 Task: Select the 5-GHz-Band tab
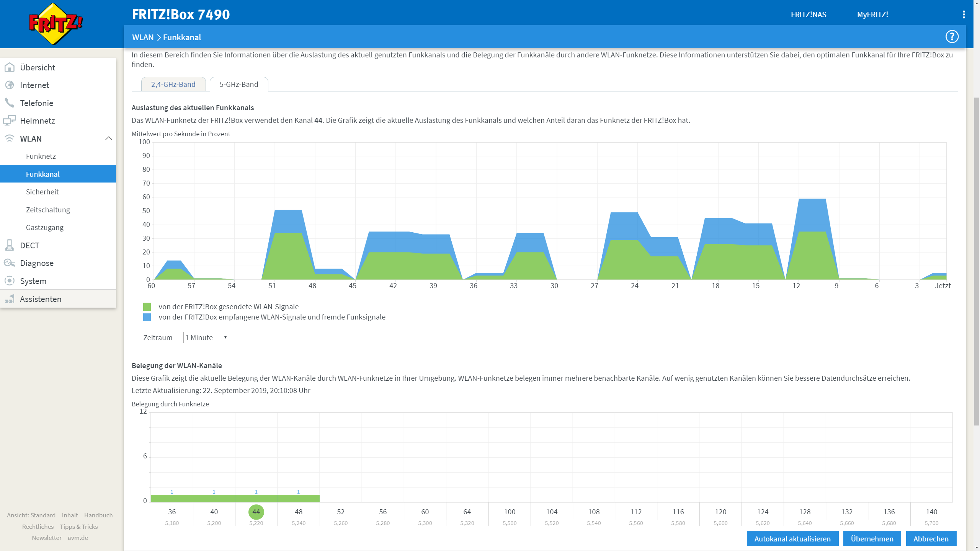pos(239,84)
